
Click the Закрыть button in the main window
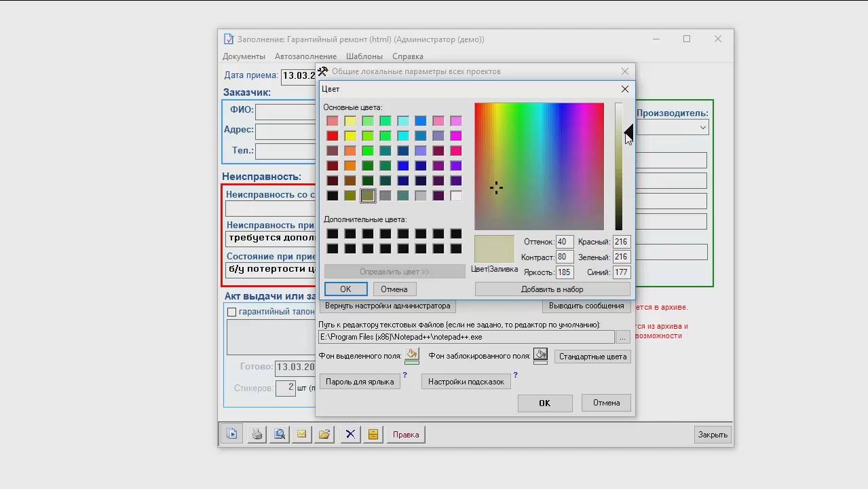coord(713,435)
